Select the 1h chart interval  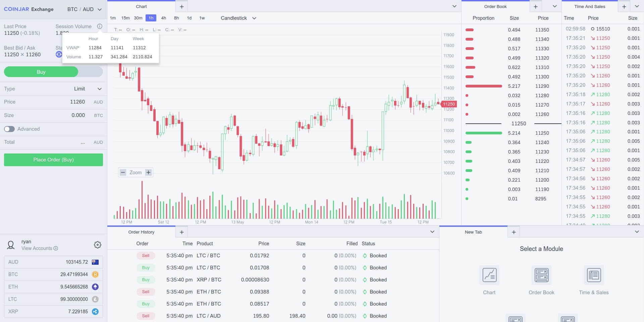pos(151,18)
